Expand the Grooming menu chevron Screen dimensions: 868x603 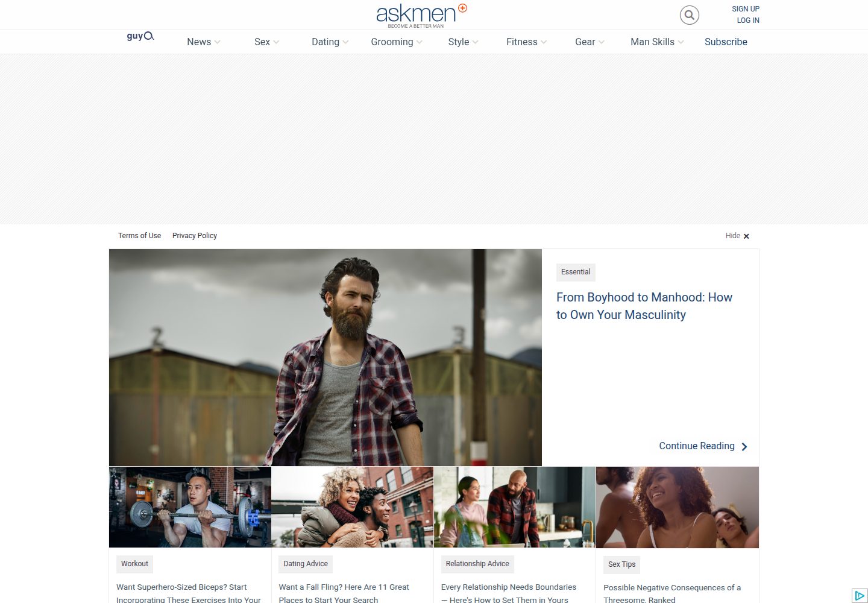click(420, 42)
